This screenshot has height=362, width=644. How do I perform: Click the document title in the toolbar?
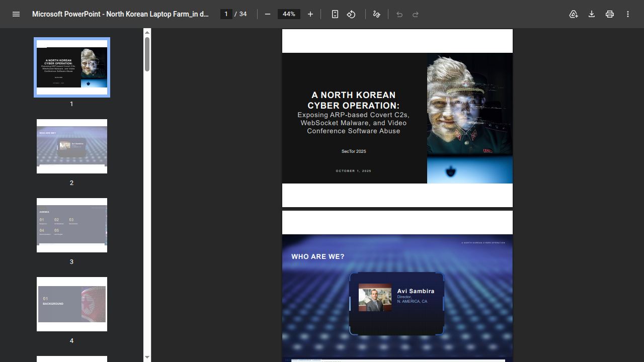tap(120, 14)
